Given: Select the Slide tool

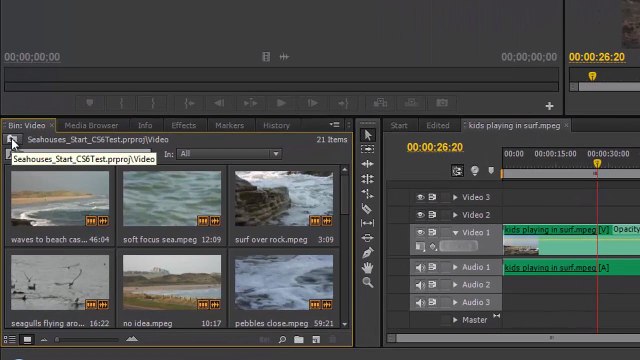Looking at the screenshot, I should click(x=367, y=238).
